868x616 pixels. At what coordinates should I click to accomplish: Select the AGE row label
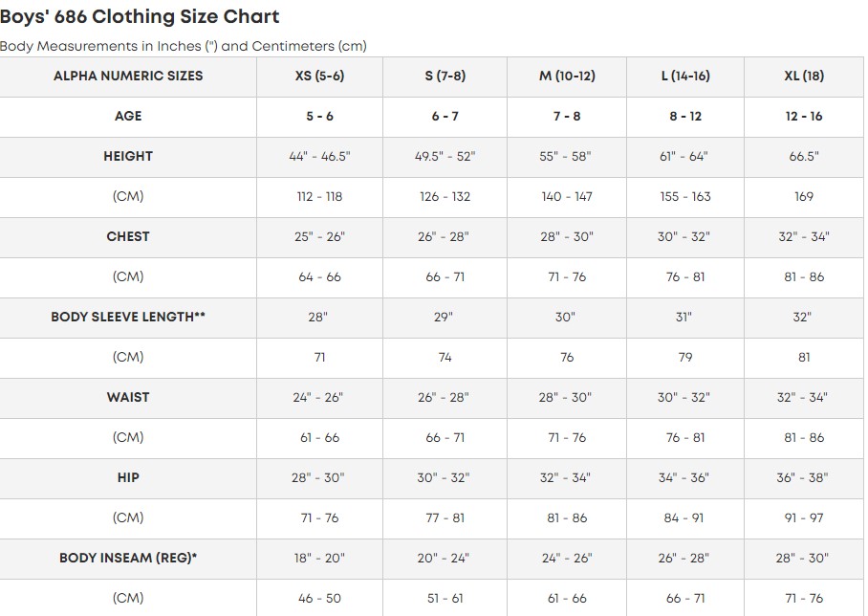[x=128, y=116]
